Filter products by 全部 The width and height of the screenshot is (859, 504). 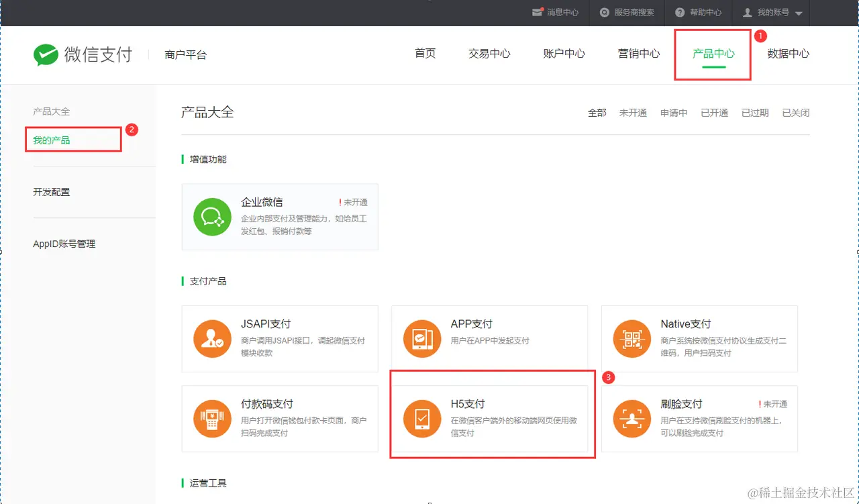(x=597, y=113)
